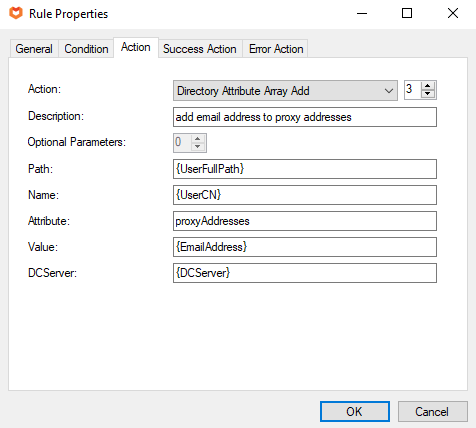Select the Attribute field proxyAddresses
The image size is (476, 428).
click(x=305, y=221)
